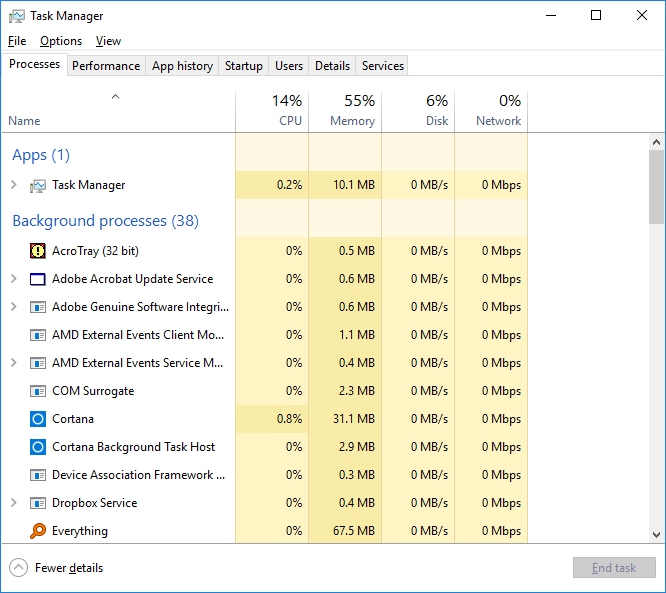Image resolution: width=666 pixels, height=593 pixels.
Task: Click the Cortana Background Task Host icon
Action: tap(38, 447)
